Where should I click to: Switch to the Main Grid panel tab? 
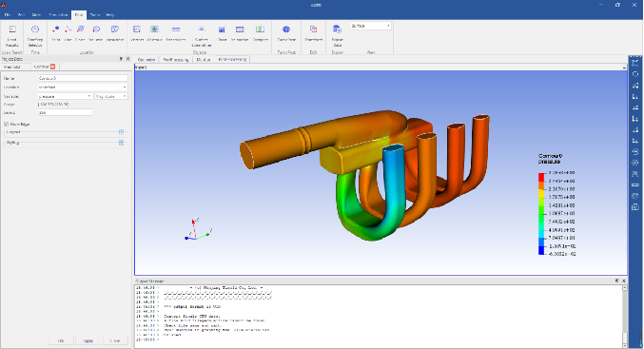11,67
